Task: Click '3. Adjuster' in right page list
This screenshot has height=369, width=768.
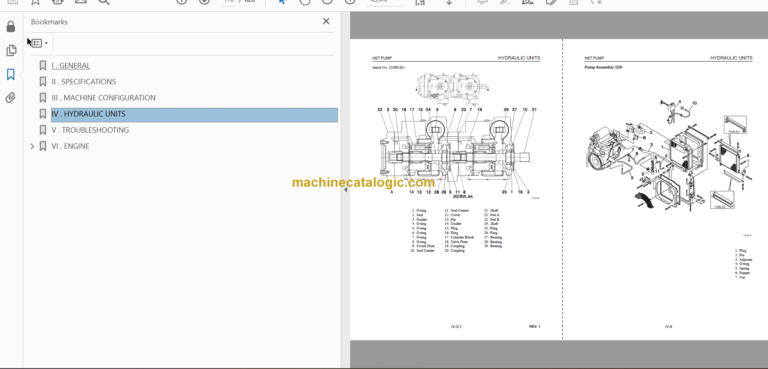Action: pyautogui.click(x=743, y=260)
